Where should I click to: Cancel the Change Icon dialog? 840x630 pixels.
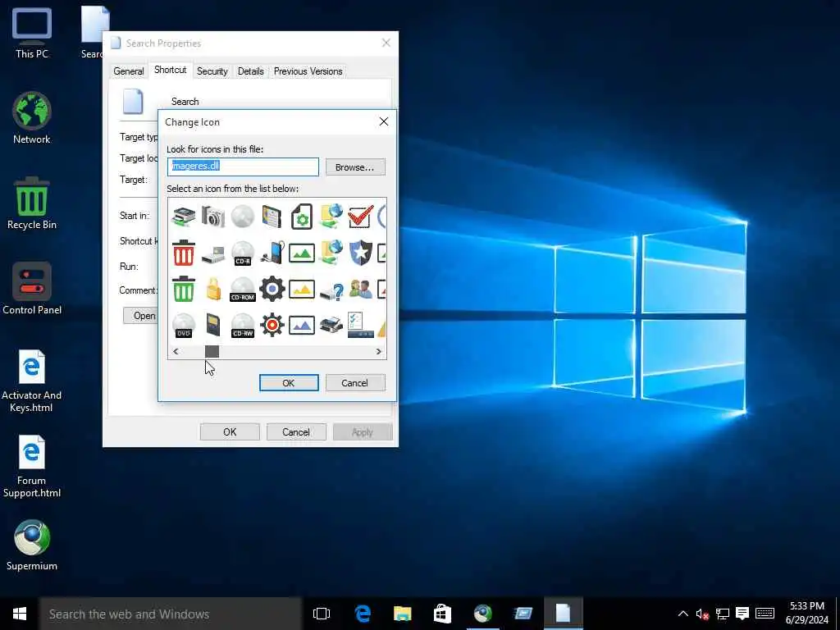coord(355,383)
